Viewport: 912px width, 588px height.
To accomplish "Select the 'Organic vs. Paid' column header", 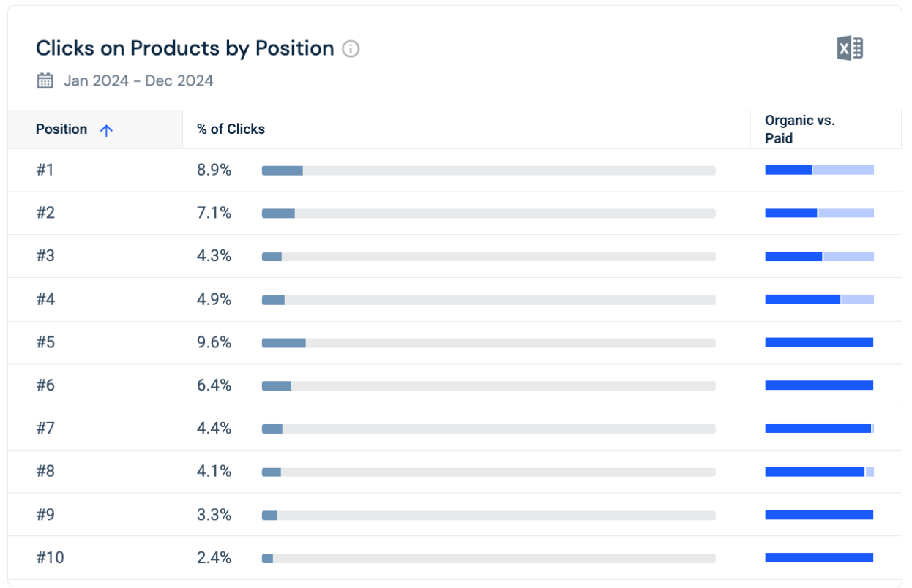I will tap(799, 129).
